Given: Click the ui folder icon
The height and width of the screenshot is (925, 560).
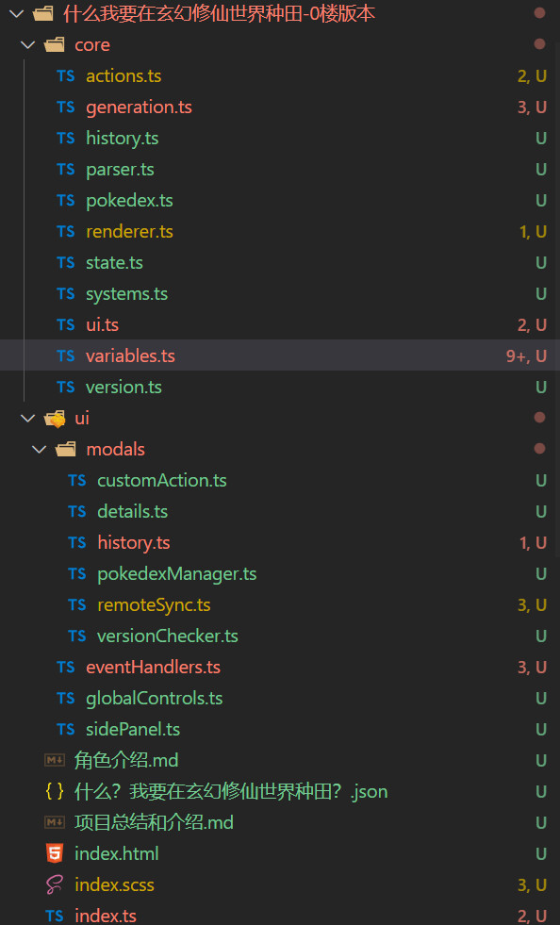Looking at the screenshot, I should [x=55, y=419].
